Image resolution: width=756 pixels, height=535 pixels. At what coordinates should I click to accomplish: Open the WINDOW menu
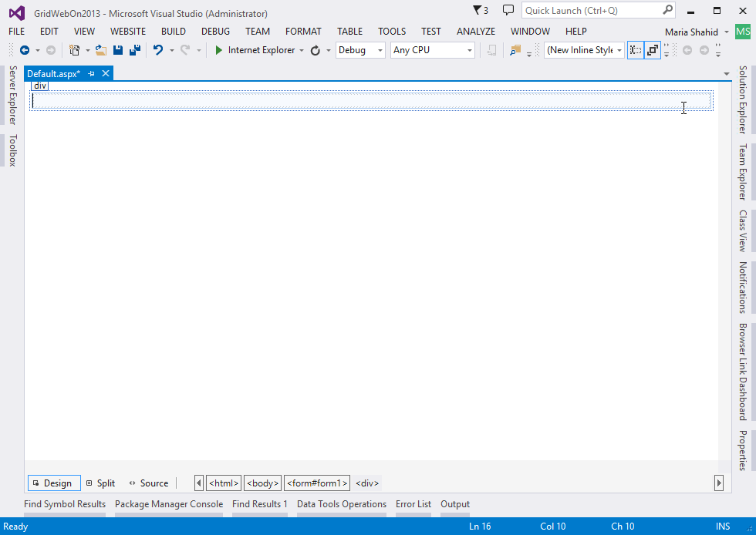coord(531,32)
